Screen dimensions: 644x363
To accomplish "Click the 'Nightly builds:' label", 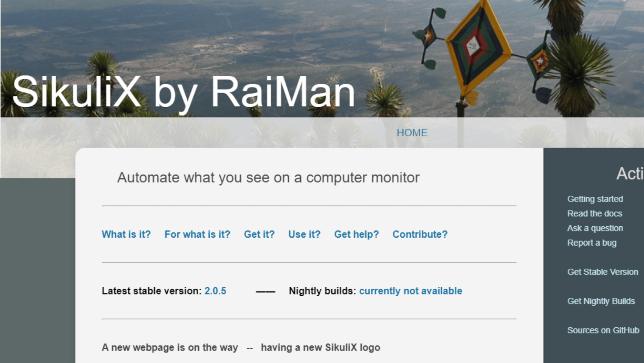I will (x=322, y=291).
